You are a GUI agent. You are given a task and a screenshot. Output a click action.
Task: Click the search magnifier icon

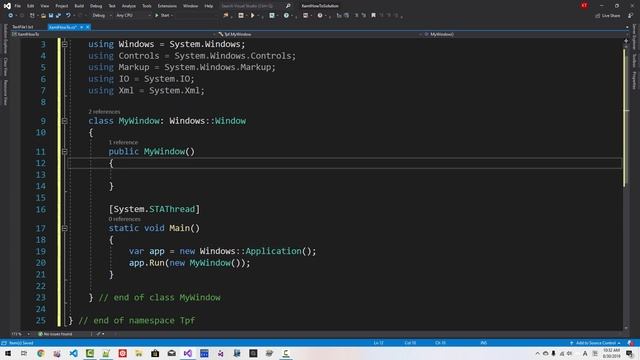pos(288,6)
